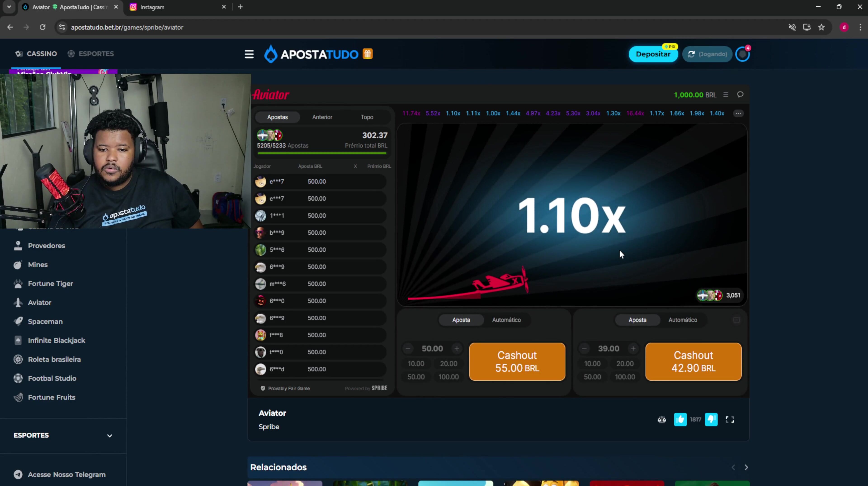Open the Aviator chat bubble icon
868x486 pixels.
click(740, 94)
